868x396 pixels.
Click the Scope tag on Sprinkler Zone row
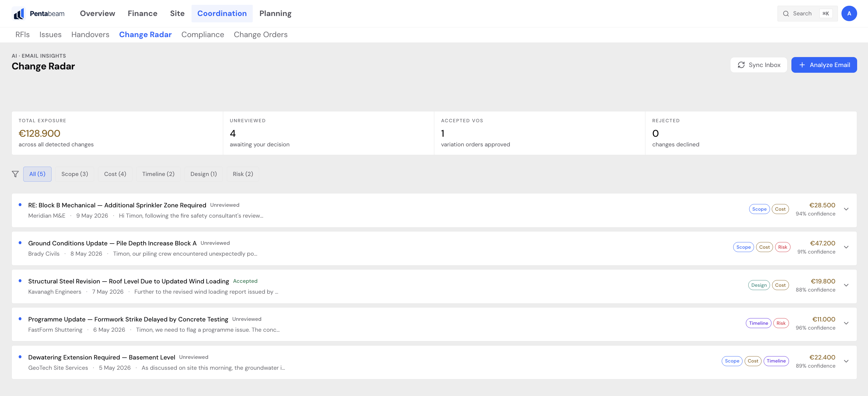(759, 209)
